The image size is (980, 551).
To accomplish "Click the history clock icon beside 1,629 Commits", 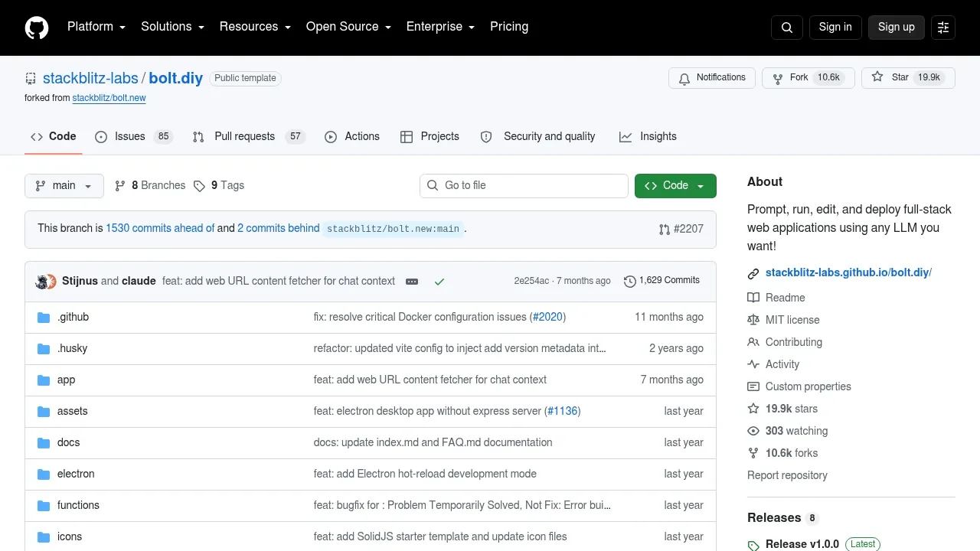I will pos(630,282).
